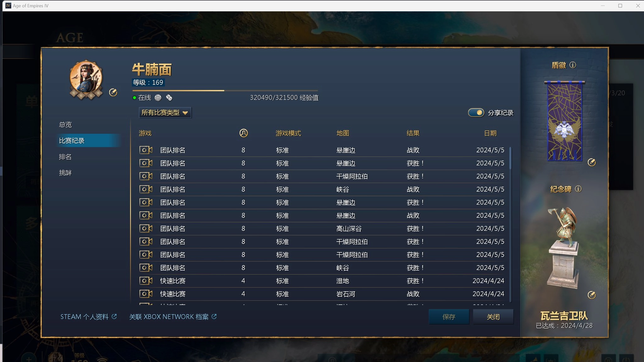644x362 pixels.
Task: Select the 挑衅 sidebar tab
Action: (65, 173)
